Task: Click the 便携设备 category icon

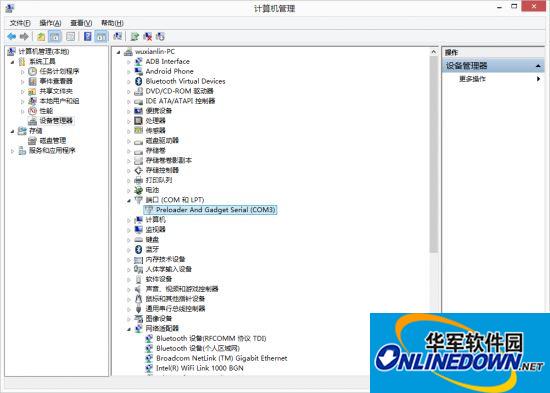Action: click(x=139, y=111)
